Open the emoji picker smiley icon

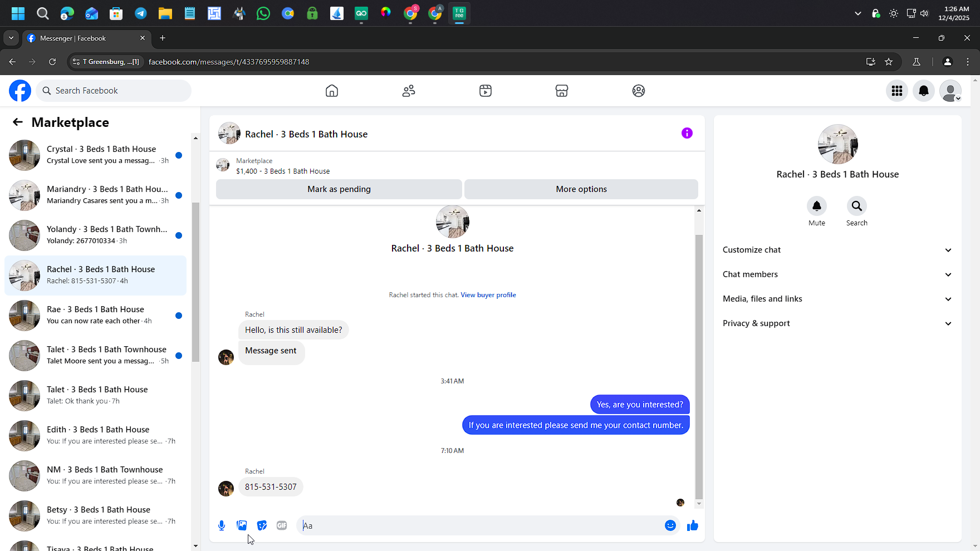click(670, 525)
